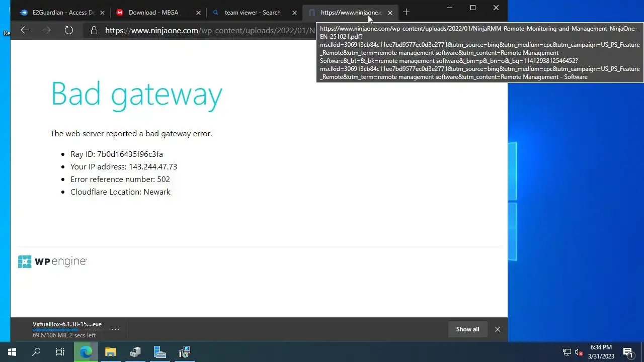The height and width of the screenshot is (362, 644).
Task: Click the Bad gateway heading
Action: pos(136,94)
